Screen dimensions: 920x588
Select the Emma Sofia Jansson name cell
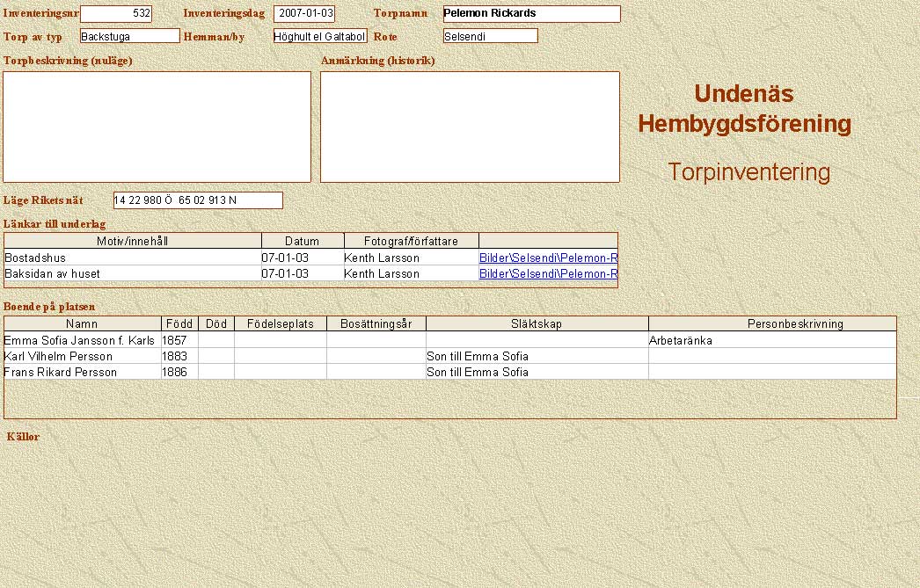[x=82, y=340]
